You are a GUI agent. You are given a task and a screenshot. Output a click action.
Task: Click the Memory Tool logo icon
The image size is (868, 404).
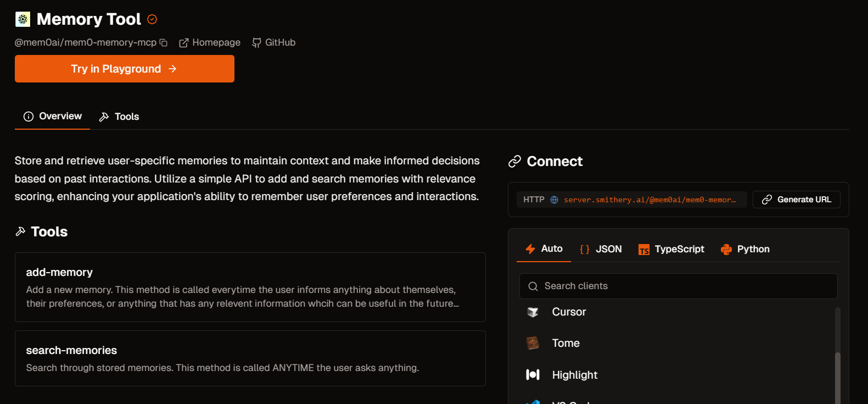(x=23, y=19)
